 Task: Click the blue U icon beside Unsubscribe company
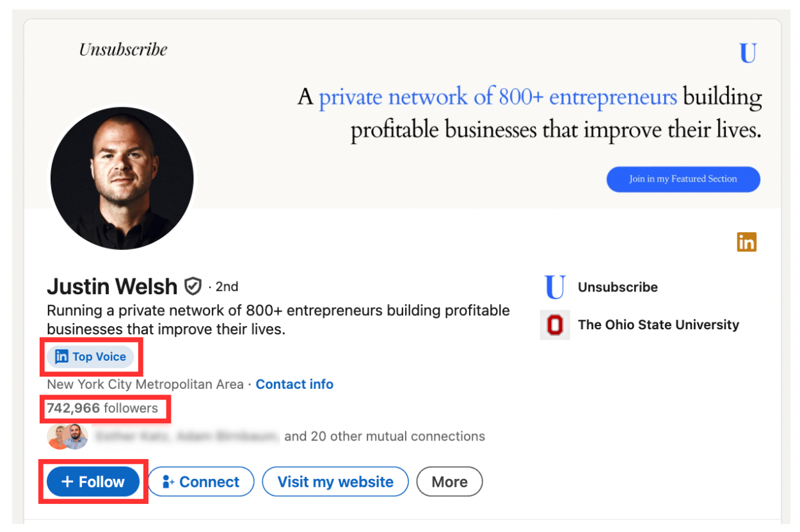click(x=554, y=287)
